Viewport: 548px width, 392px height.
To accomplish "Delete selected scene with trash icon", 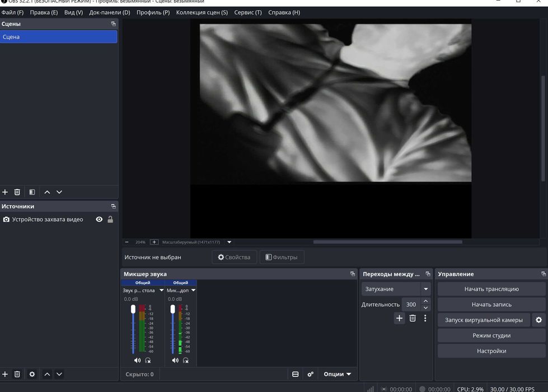I will [x=17, y=192].
